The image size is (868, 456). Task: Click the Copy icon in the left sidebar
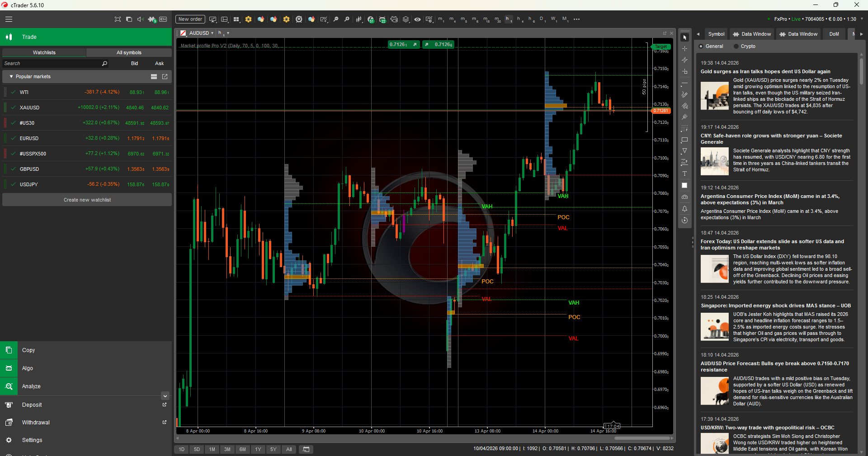point(9,350)
